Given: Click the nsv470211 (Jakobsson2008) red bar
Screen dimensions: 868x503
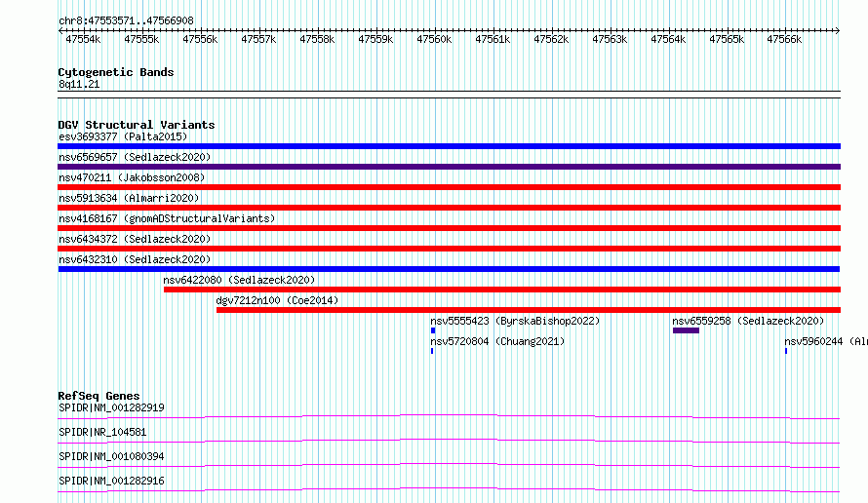Looking at the screenshot, I should click(449, 187).
